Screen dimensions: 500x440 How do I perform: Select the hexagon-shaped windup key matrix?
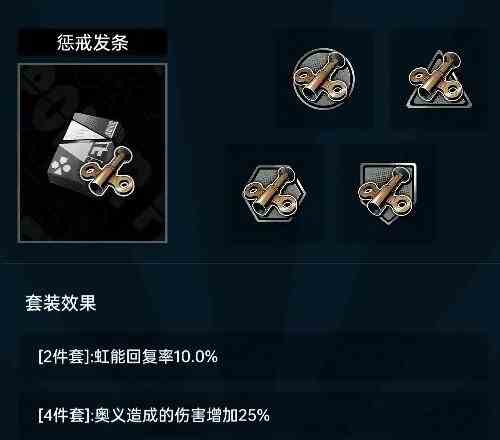[274, 193]
